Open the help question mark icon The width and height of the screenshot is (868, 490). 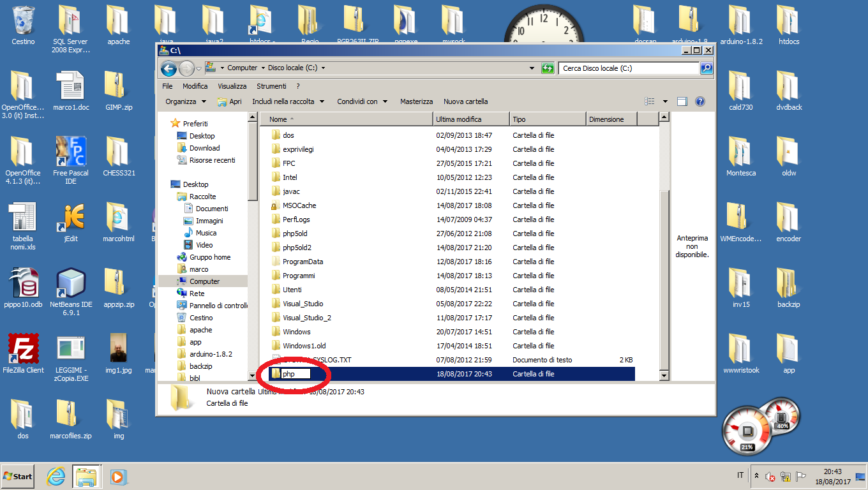700,101
